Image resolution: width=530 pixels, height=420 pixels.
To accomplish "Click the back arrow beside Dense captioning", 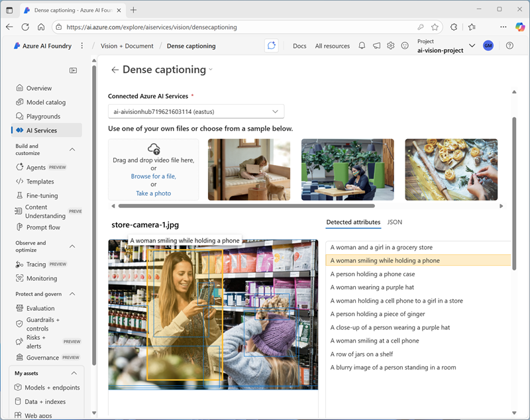I will [115, 70].
